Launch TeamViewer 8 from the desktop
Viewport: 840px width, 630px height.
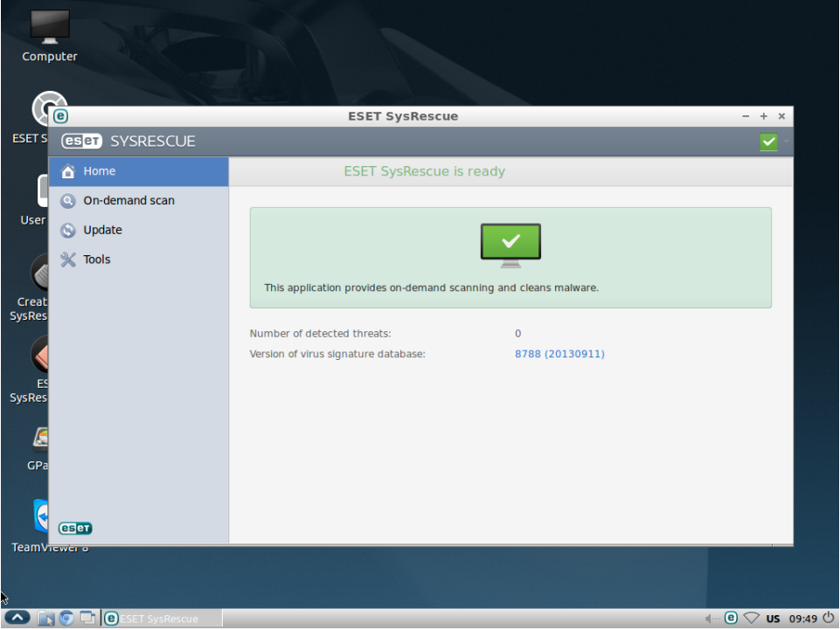pyautogui.click(x=39, y=523)
